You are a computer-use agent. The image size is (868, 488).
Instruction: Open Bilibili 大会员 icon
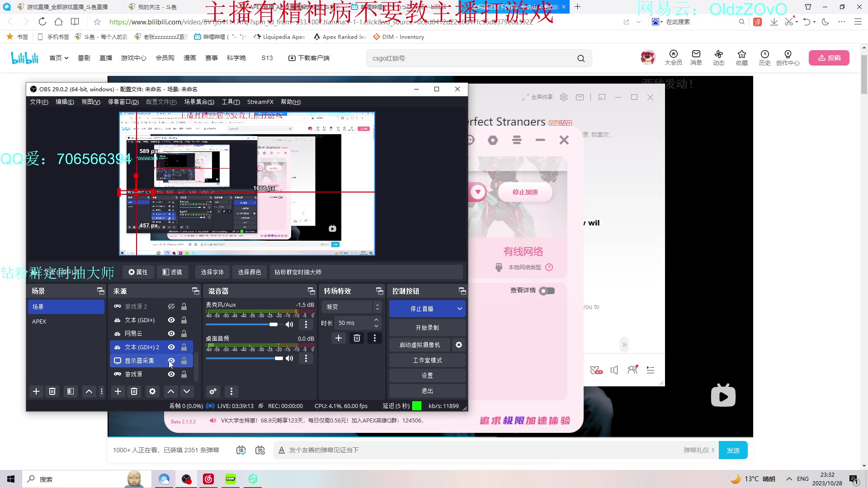pos(673,58)
